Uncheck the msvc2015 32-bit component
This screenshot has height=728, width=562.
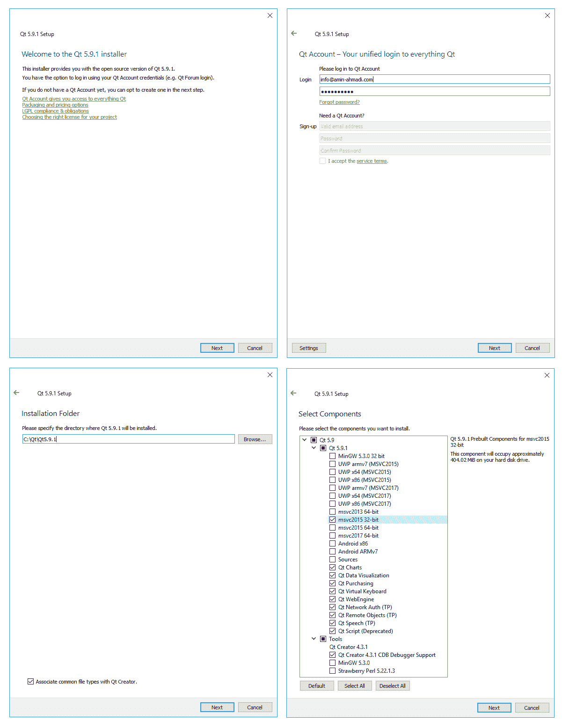click(x=332, y=520)
